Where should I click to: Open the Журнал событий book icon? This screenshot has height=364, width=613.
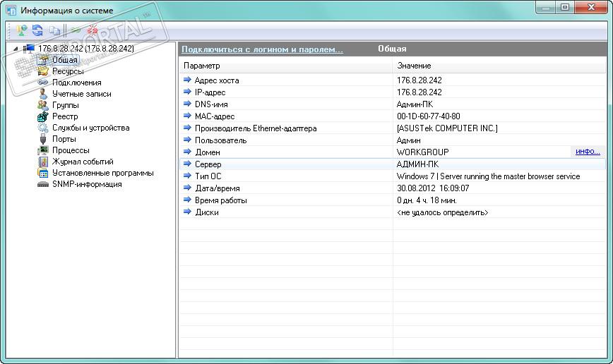pyautogui.click(x=42, y=162)
